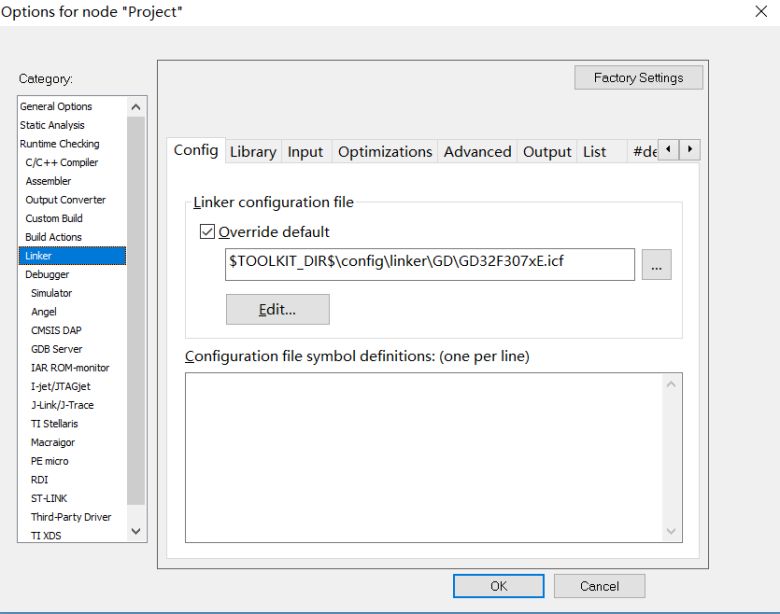This screenshot has height=614, width=780.
Task: Restore Factory Settings
Action: click(638, 78)
